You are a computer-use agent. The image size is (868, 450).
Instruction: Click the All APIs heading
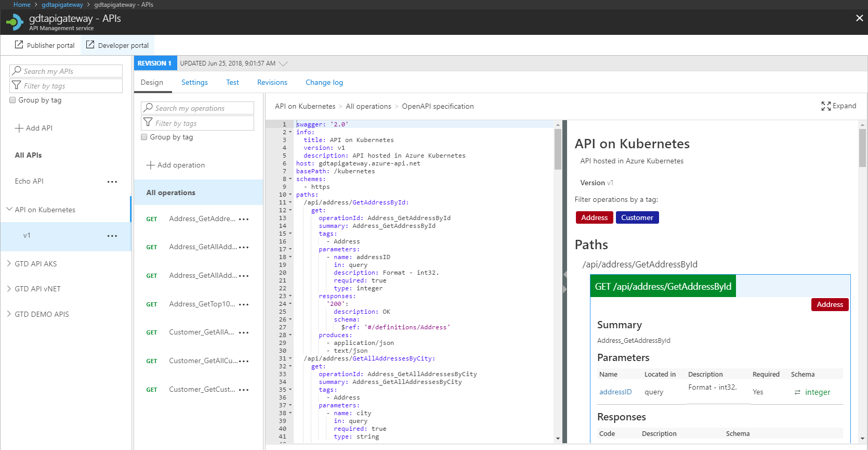click(28, 155)
